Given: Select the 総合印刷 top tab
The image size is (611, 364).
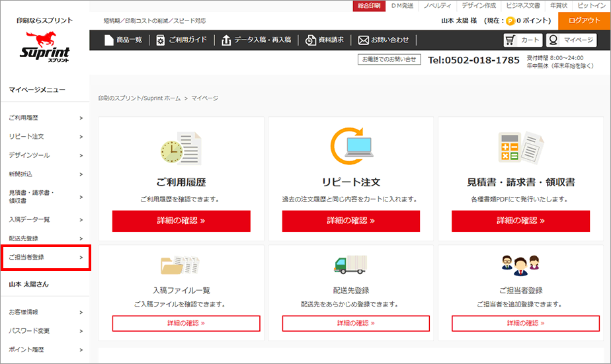Looking at the screenshot, I should 369,6.
